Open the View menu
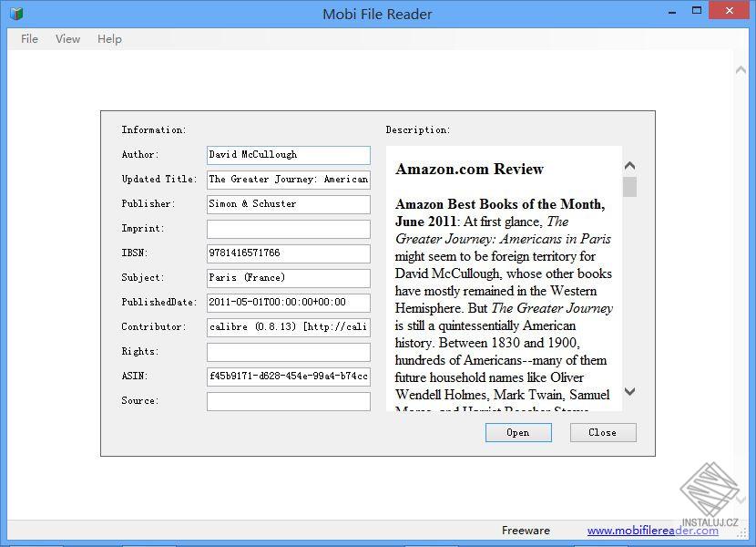The width and height of the screenshot is (756, 547). 67,39
